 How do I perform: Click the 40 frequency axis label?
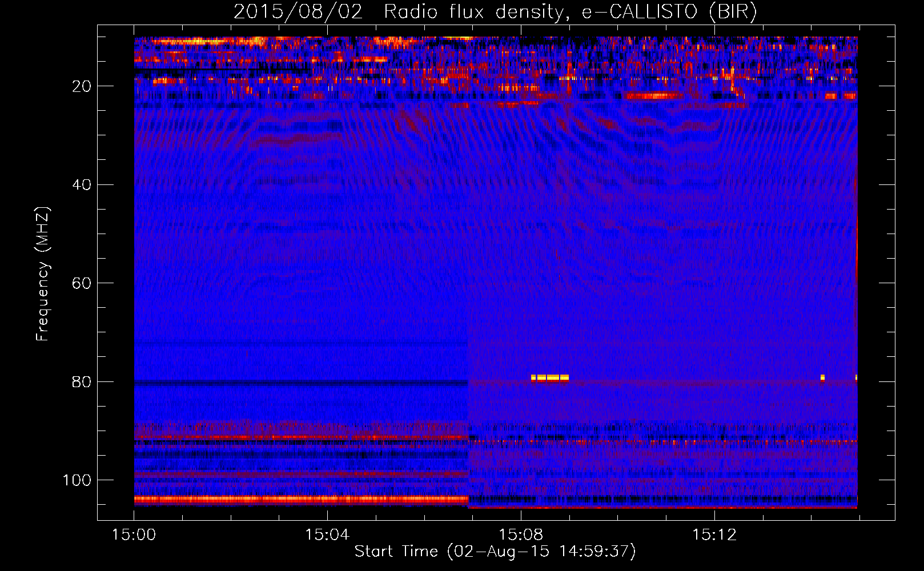tap(82, 185)
